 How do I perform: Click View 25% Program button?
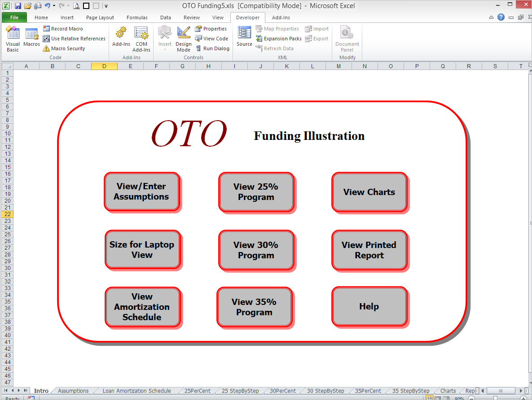(256, 192)
